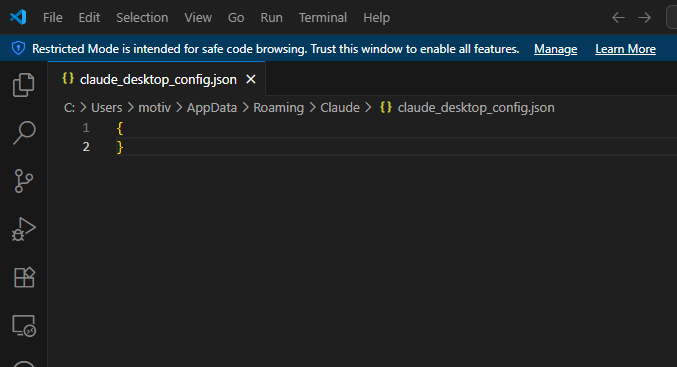Open the Search view icon
Viewport: 677px width, 367px height.
24,133
